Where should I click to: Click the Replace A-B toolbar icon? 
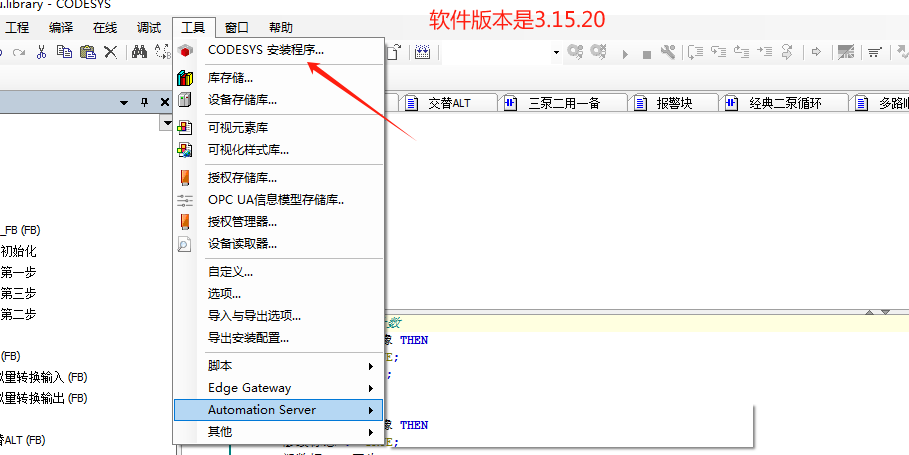[163, 52]
